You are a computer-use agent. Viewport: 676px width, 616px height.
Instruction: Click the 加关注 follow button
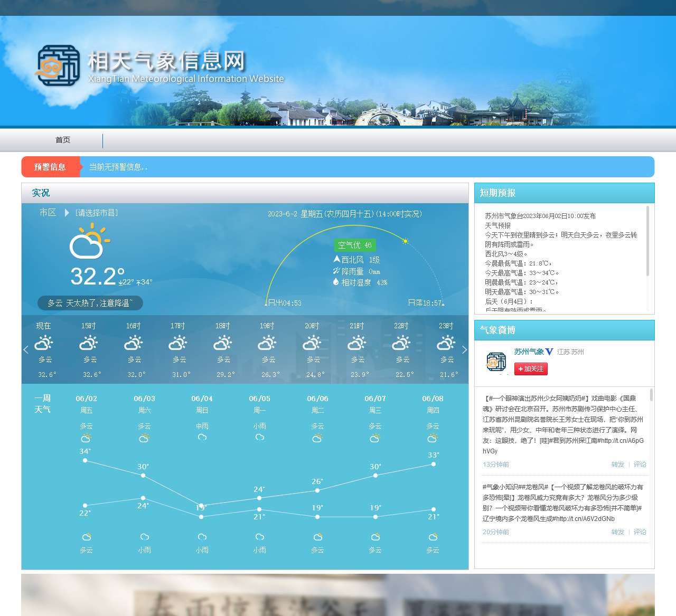click(531, 369)
